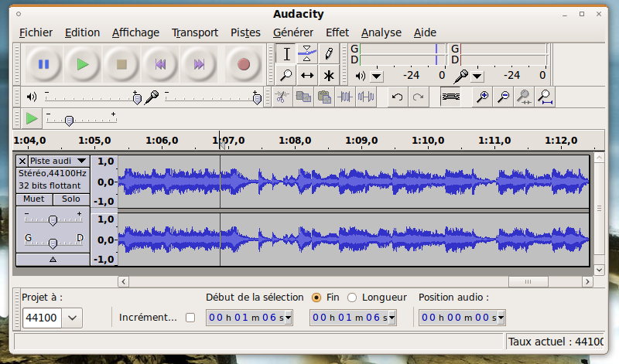Select the Time Shift tool
Screen dimensions: 619x364
point(307,75)
